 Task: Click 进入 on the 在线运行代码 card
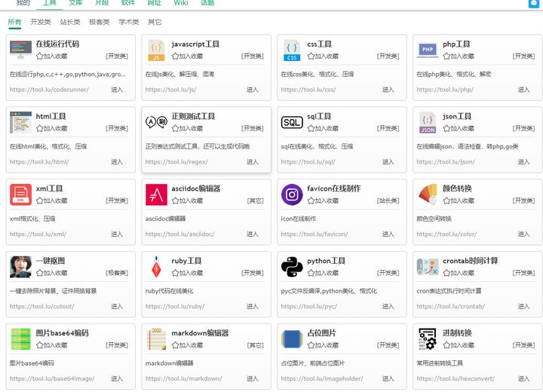[x=117, y=90]
